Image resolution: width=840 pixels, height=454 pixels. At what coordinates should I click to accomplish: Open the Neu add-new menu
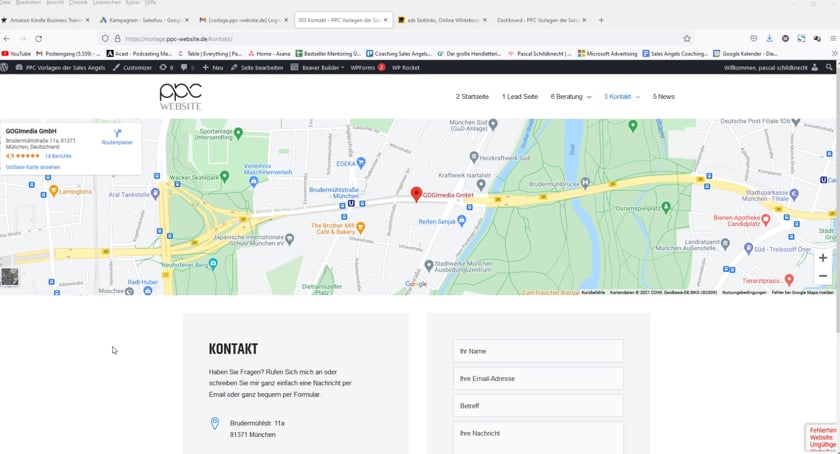pos(213,68)
